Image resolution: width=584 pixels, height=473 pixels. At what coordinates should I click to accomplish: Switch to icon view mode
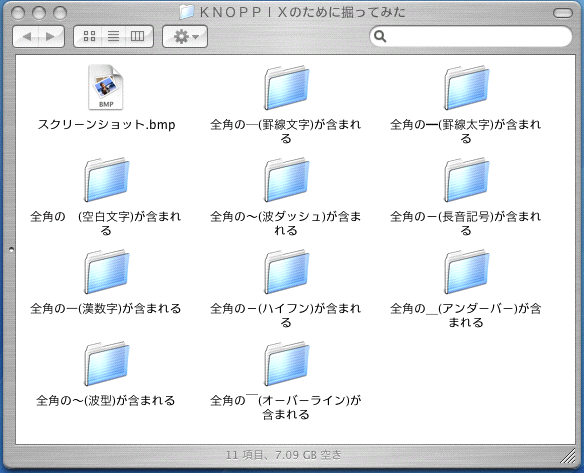[89, 36]
